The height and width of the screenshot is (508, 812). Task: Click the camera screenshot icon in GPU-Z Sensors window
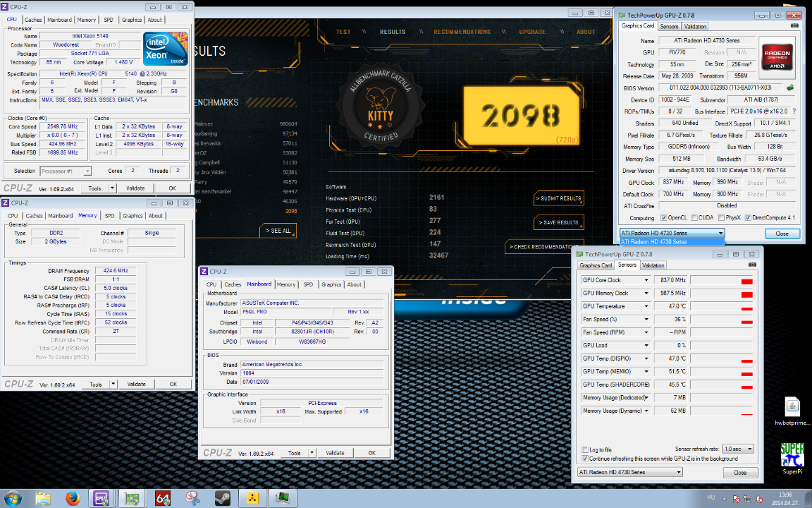[752, 265]
